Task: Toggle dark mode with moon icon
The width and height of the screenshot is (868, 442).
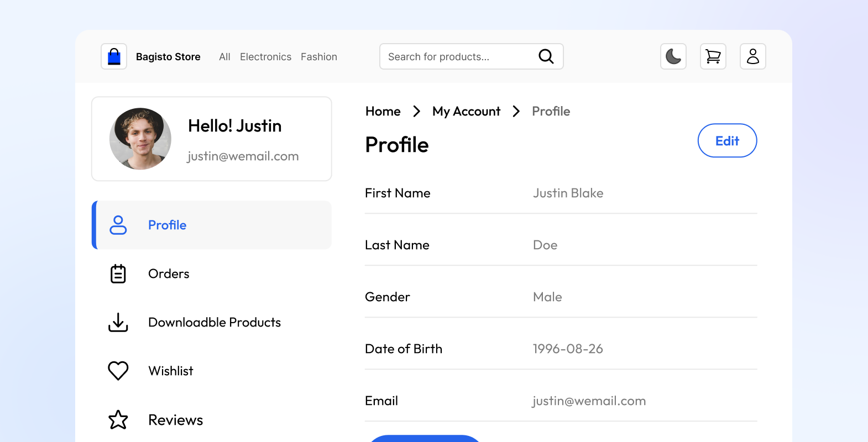Action: point(673,56)
